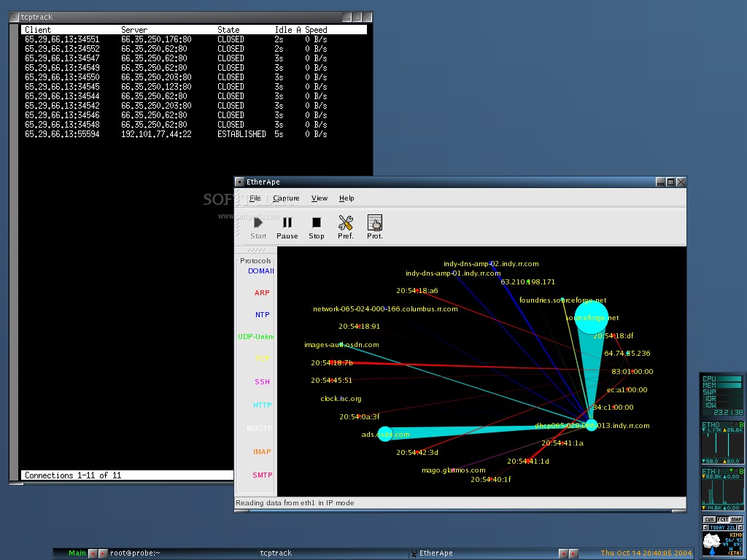Open the View menu
This screenshot has width=747, height=560.
(320, 198)
